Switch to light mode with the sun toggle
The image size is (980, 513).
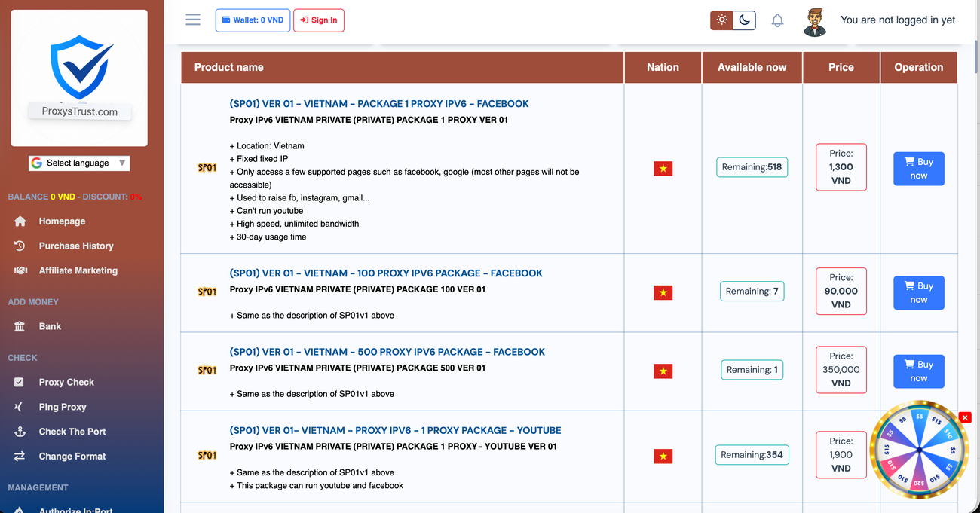[722, 20]
